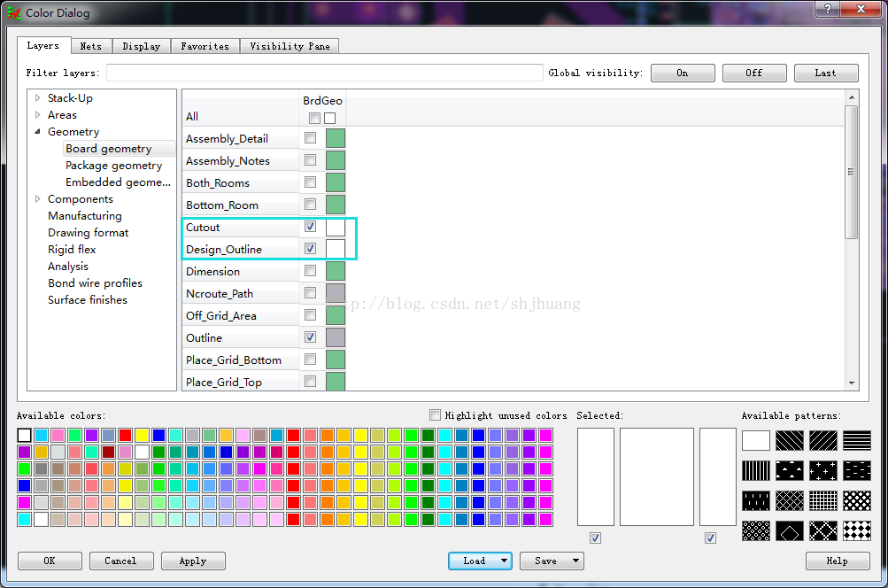This screenshot has width=888, height=588.
Task: Check the Assembly_Detail visibility checkbox
Action: coord(310,138)
